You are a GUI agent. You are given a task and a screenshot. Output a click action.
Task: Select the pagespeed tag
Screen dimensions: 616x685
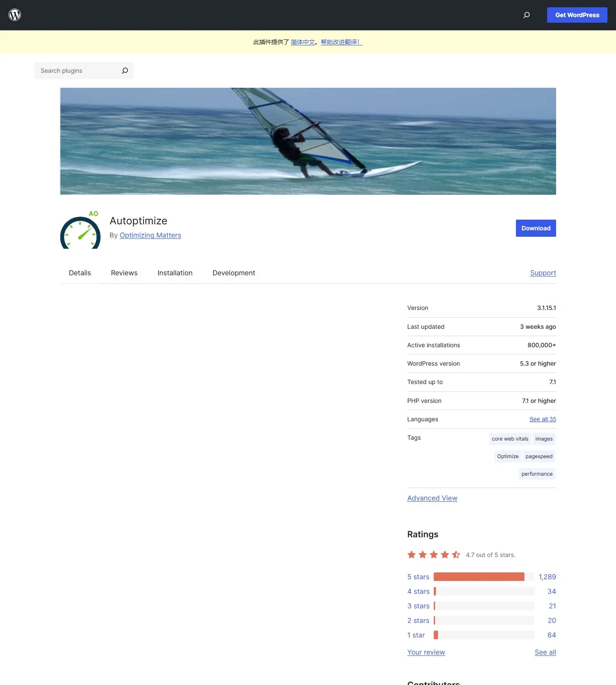(539, 456)
